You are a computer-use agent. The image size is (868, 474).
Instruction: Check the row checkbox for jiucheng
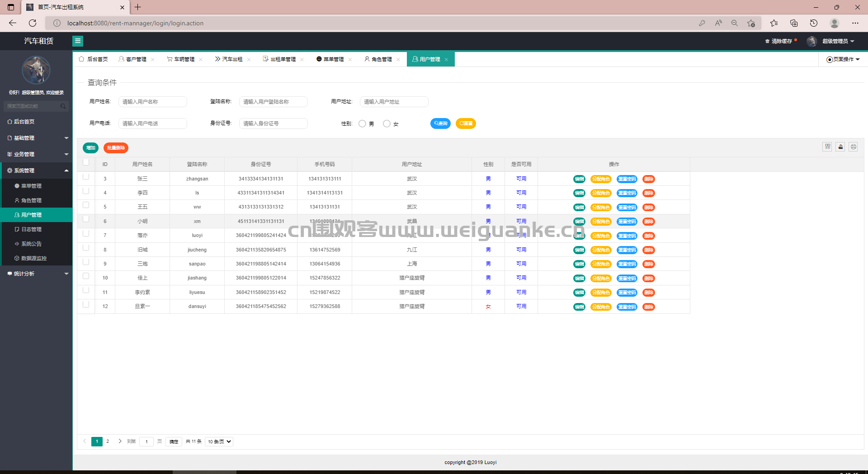(86, 248)
